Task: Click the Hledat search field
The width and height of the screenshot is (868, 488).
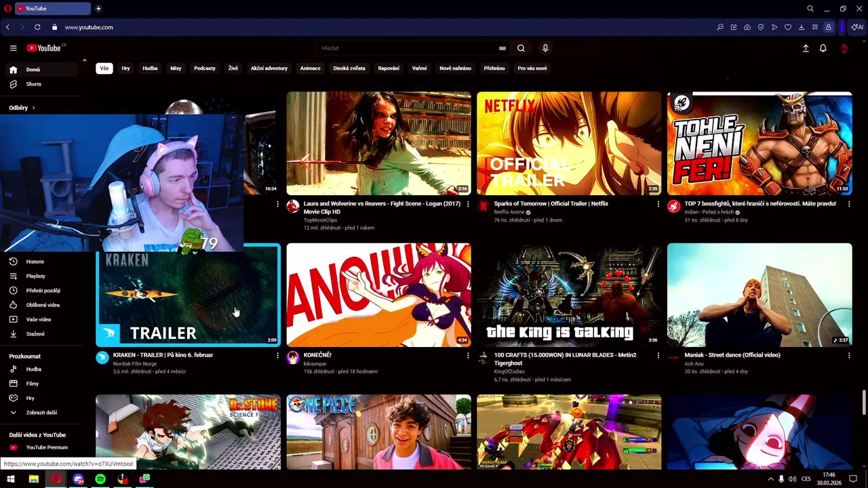Action: [x=407, y=48]
